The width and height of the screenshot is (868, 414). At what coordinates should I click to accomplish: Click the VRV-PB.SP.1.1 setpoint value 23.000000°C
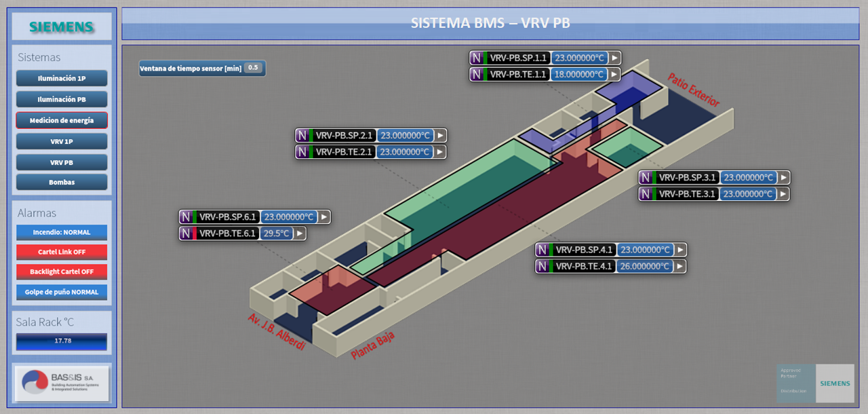(579, 58)
